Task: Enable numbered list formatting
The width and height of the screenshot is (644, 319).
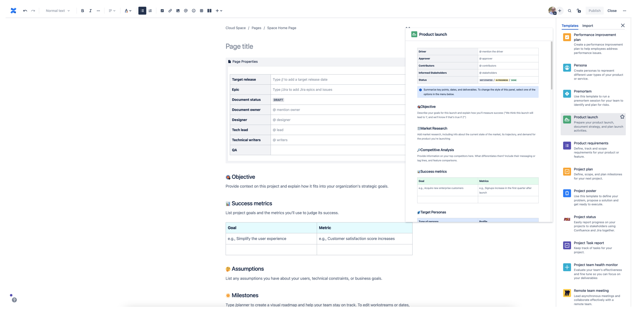Action: tap(150, 10)
